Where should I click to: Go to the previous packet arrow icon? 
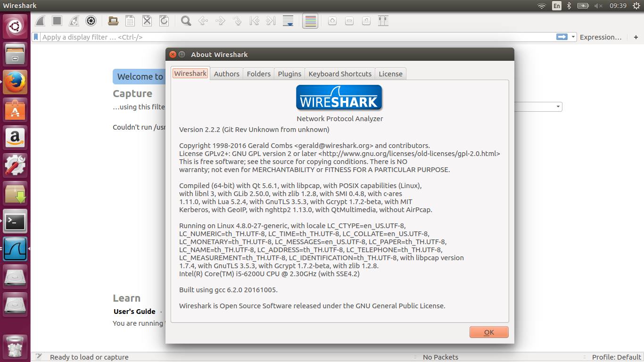[203, 21]
